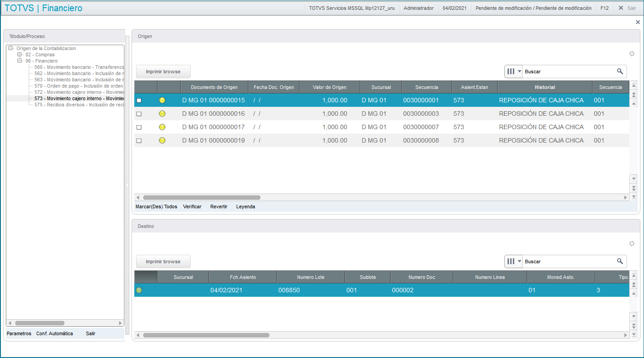Click Salir in left panel footer
This screenshot has height=358, width=644.
coord(90,333)
